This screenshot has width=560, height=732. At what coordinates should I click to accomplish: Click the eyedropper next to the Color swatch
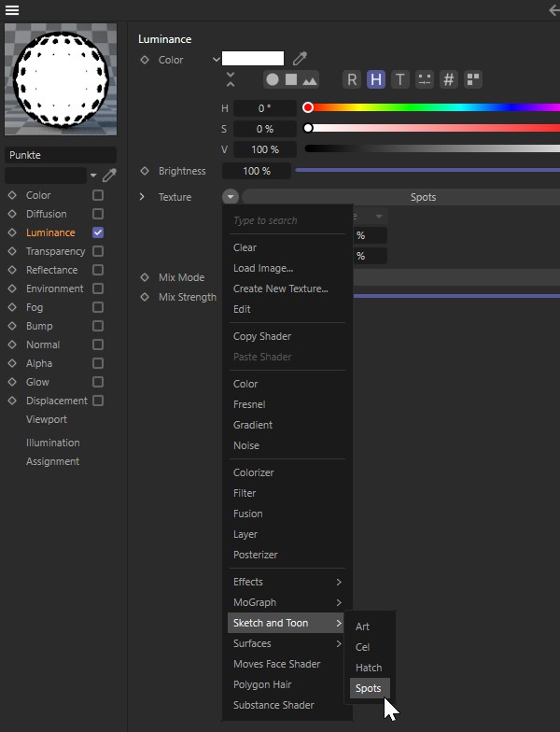coord(300,59)
